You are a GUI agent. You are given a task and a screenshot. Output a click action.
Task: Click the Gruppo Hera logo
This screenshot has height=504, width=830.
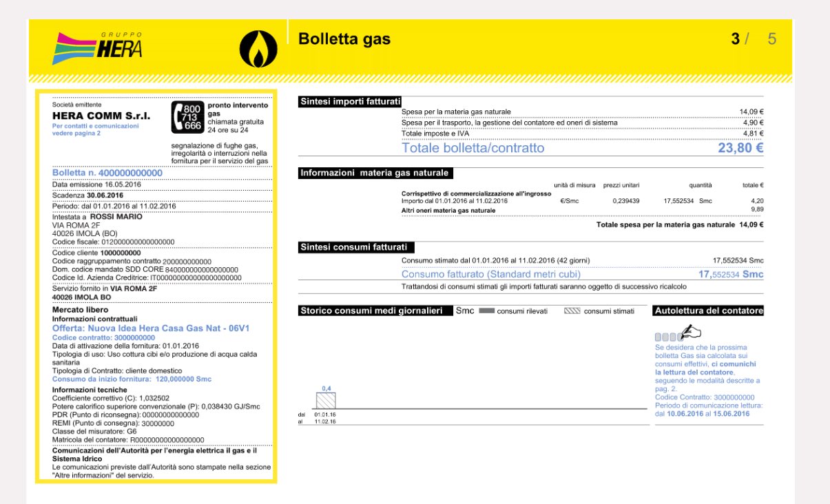[97, 48]
